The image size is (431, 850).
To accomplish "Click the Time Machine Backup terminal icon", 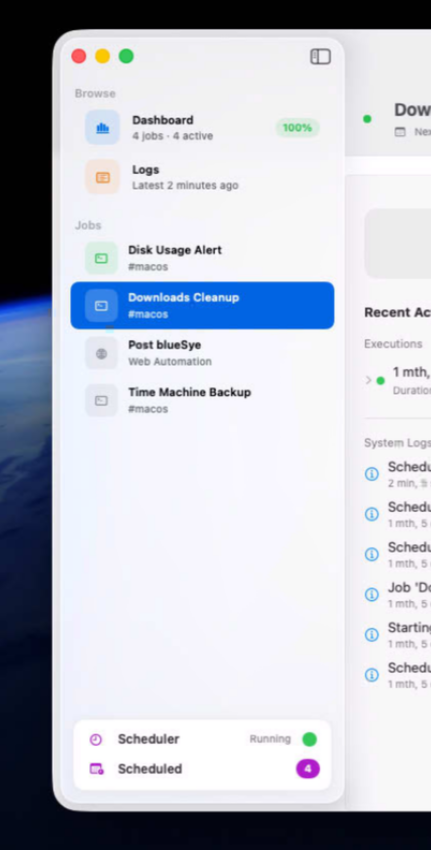I will point(101,400).
